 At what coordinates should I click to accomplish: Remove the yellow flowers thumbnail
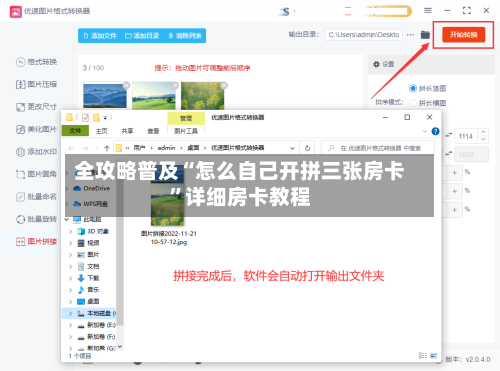pos(224,85)
